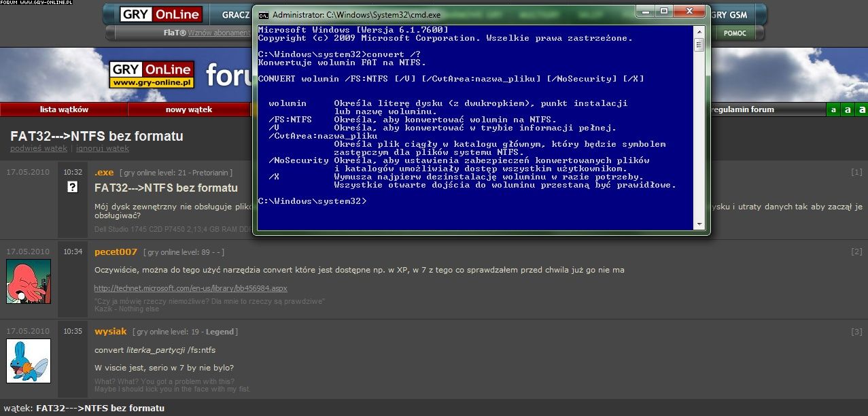868x416 pixels.
Task: Click the cmd window scrollbar down arrow
Action: point(698,224)
